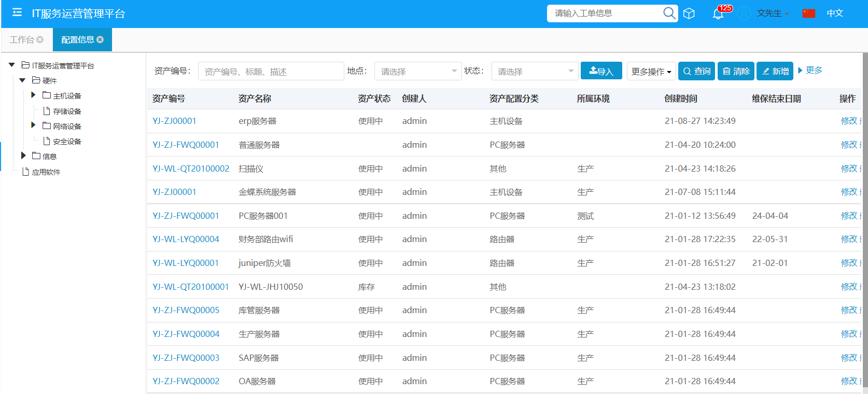Close the 配置信息 tab

pyautogui.click(x=100, y=39)
